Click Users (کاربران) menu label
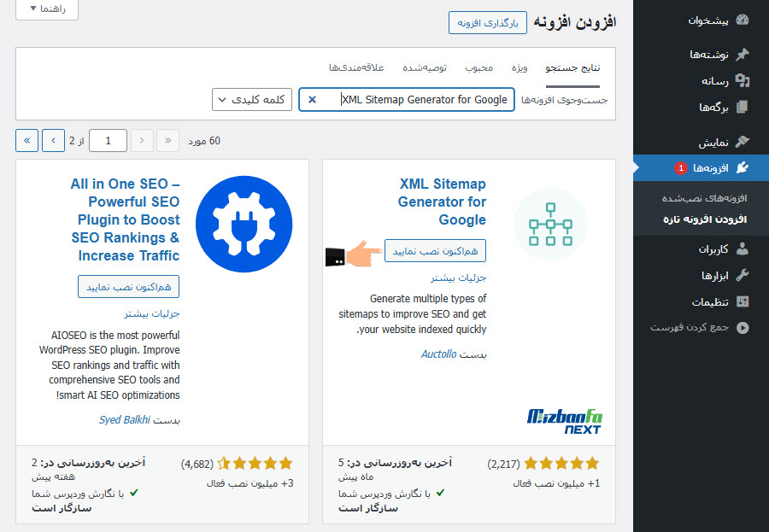This screenshot has height=532, width=769. 713,249
